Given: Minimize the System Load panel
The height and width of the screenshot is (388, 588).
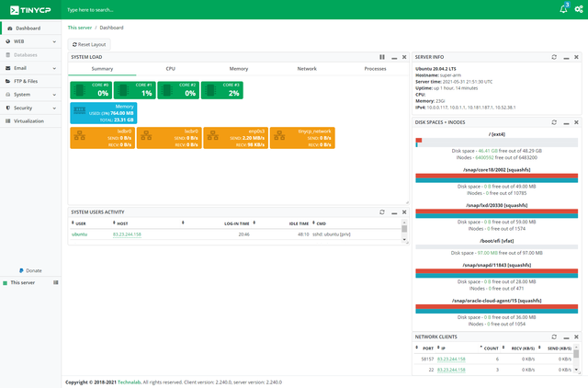Looking at the screenshot, I should (394, 57).
